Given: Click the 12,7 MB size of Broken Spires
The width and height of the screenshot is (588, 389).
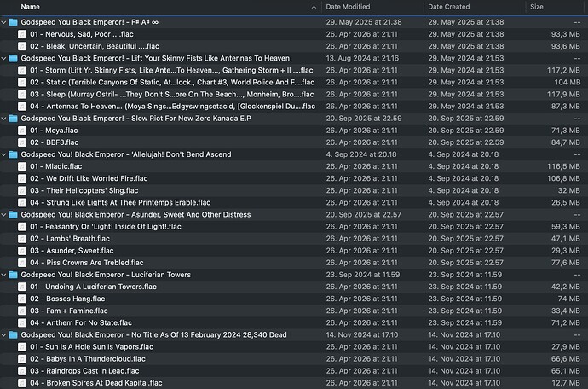Looking at the screenshot, I should (566, 383).
